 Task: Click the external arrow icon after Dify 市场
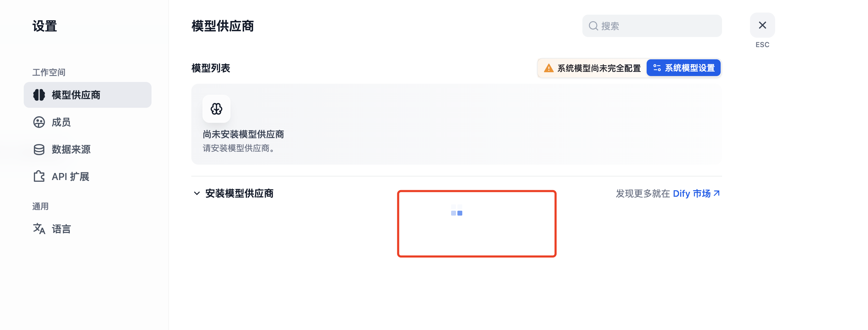716,193
